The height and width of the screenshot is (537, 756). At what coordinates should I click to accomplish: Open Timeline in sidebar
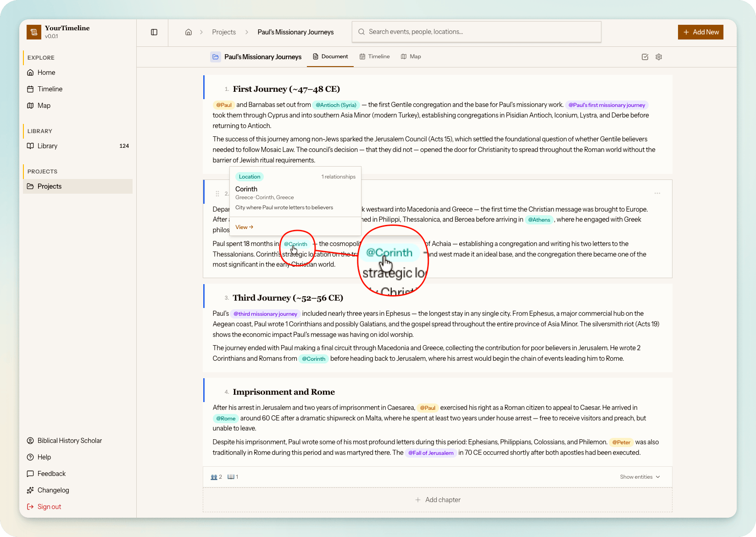[x=78, y=89]
